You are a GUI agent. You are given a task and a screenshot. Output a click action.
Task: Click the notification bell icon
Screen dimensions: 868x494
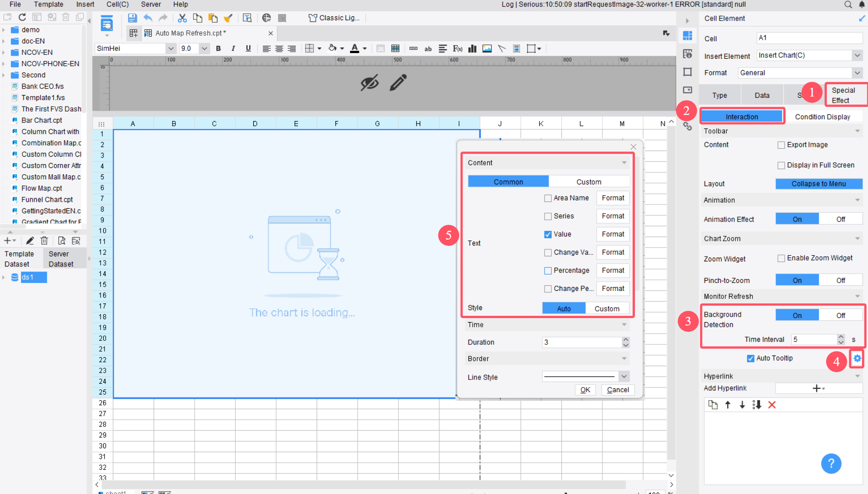point(861,4)
